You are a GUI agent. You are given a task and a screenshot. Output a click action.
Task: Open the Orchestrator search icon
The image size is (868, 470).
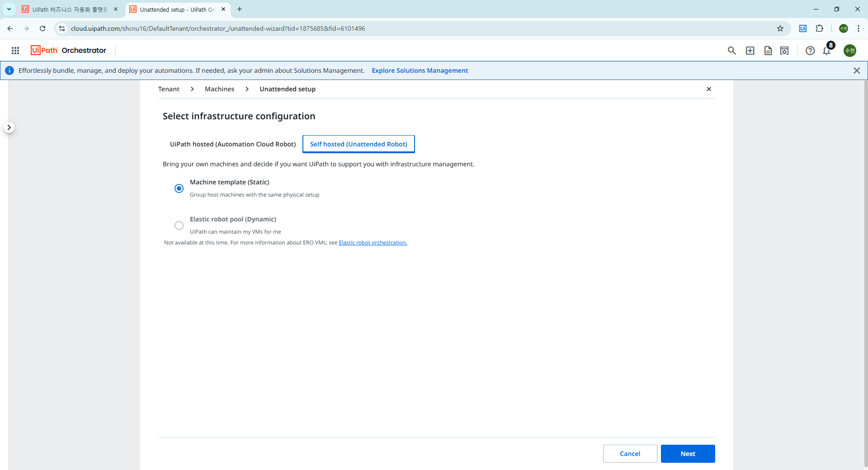(731, 51)
